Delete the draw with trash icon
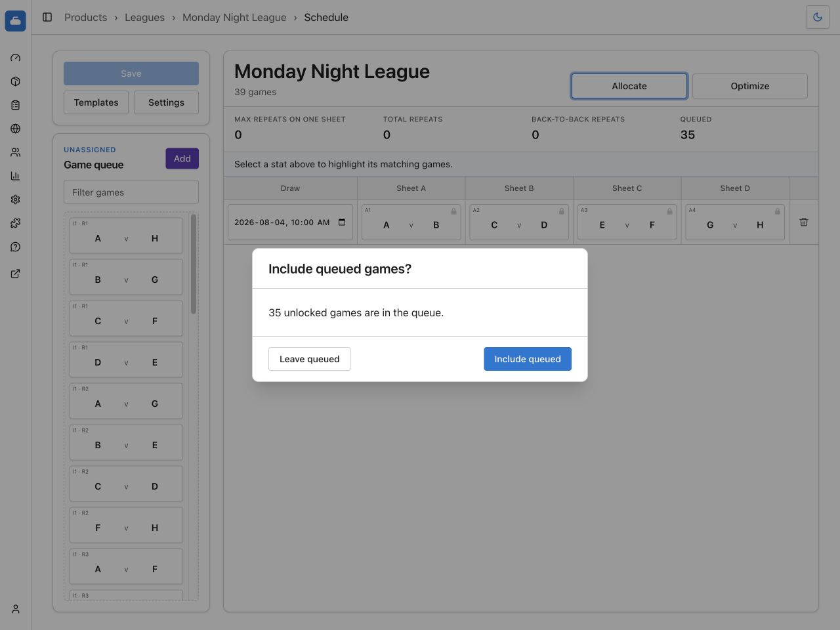 tap(804, 222)
